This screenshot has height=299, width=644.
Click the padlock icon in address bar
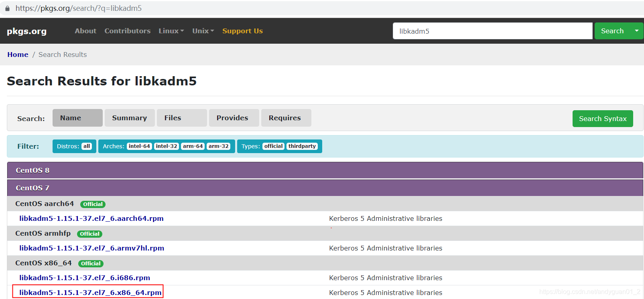(x=7, y=8)
